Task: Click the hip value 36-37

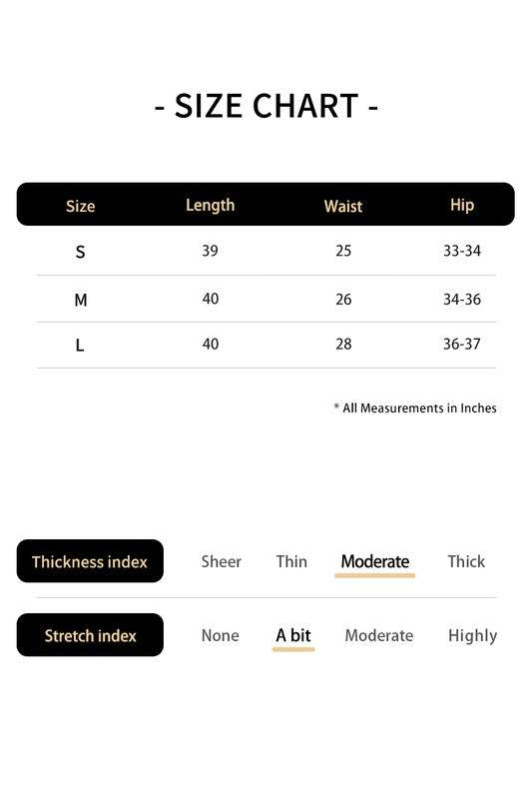Action: (x=461, y=344)
